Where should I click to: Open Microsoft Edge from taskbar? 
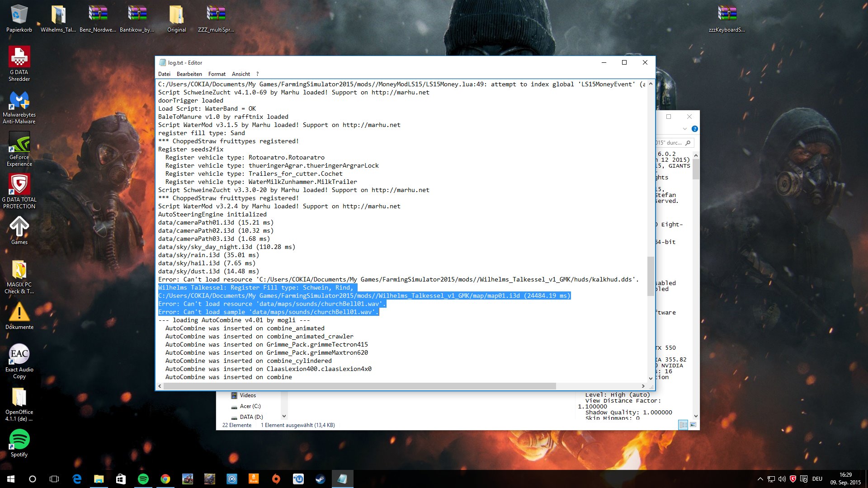[x=77, y=479]
